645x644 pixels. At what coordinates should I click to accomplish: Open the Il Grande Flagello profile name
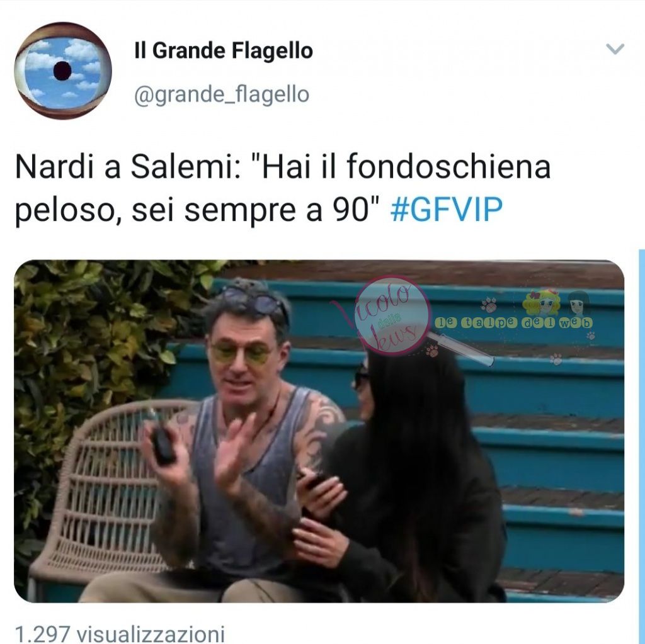pos(224,51)
